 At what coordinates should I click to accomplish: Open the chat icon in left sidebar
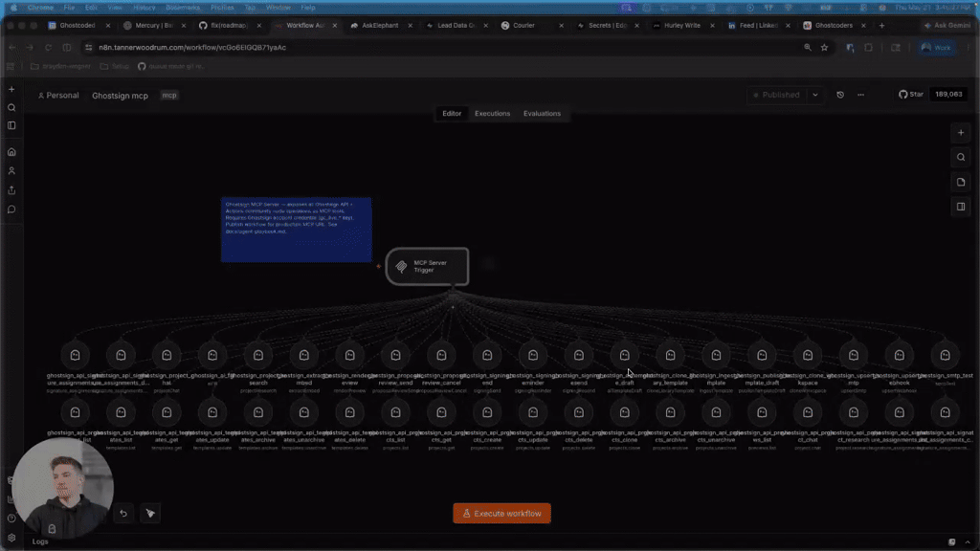(11, 209)
